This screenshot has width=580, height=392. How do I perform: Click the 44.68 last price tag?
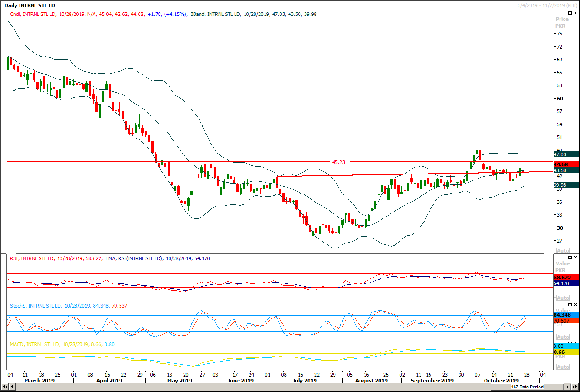[x=566, y=164]
